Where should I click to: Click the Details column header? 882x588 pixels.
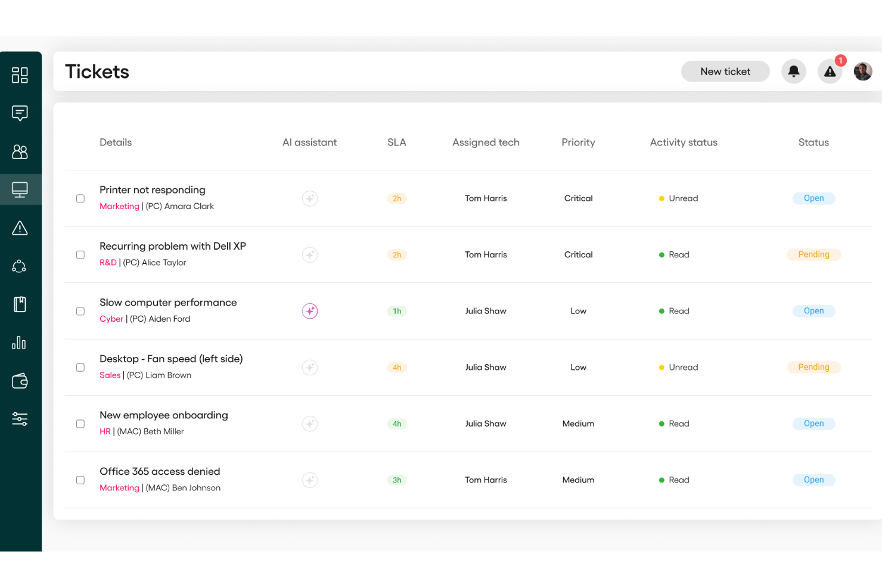click(x=116, y=142)
